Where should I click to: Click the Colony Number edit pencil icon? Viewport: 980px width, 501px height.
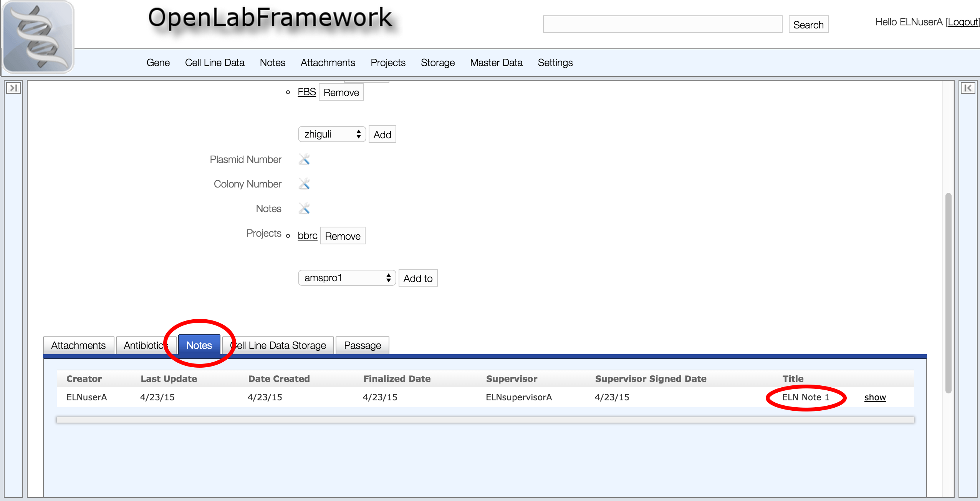[x=304, y=184]
